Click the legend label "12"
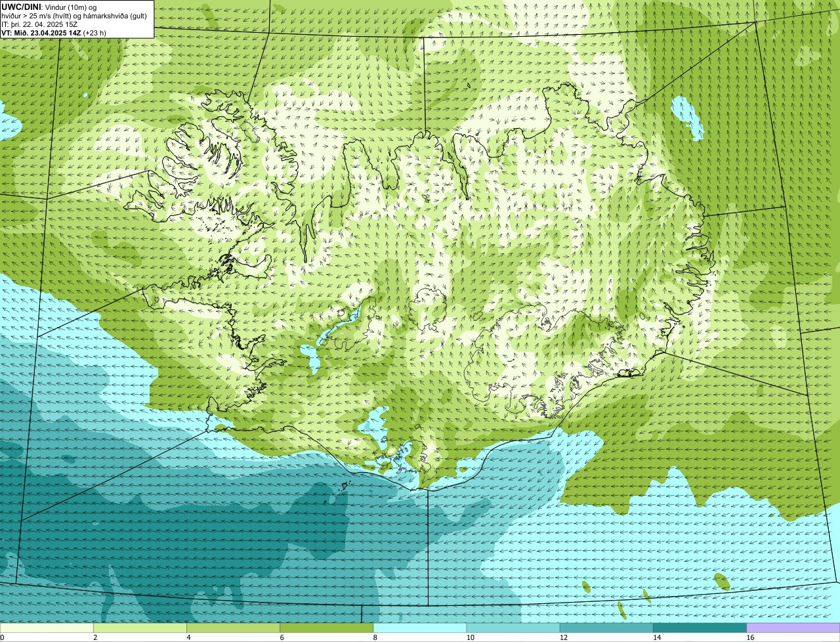The height and width of the screenshot is (642, 840). click(x=564, y=637)
